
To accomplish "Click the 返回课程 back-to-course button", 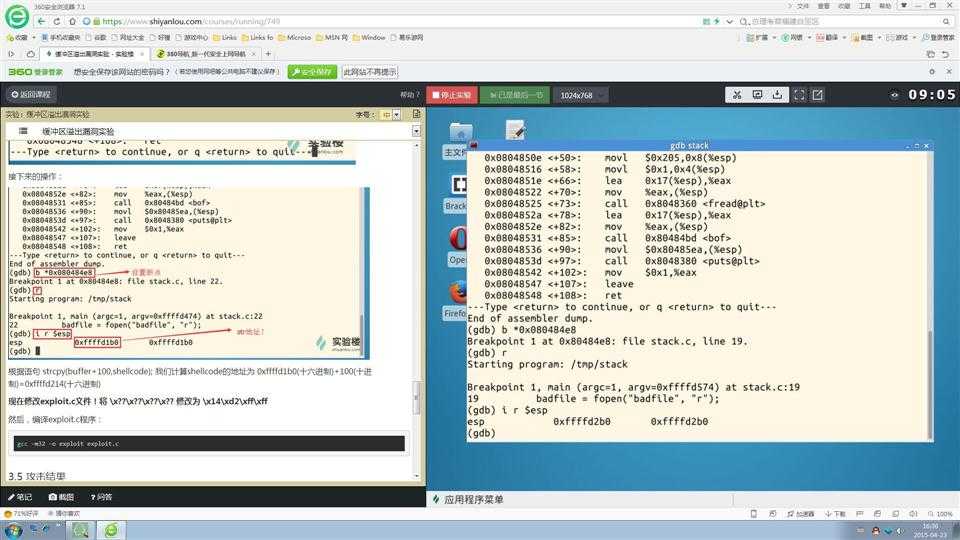I will tap(31, 94).
